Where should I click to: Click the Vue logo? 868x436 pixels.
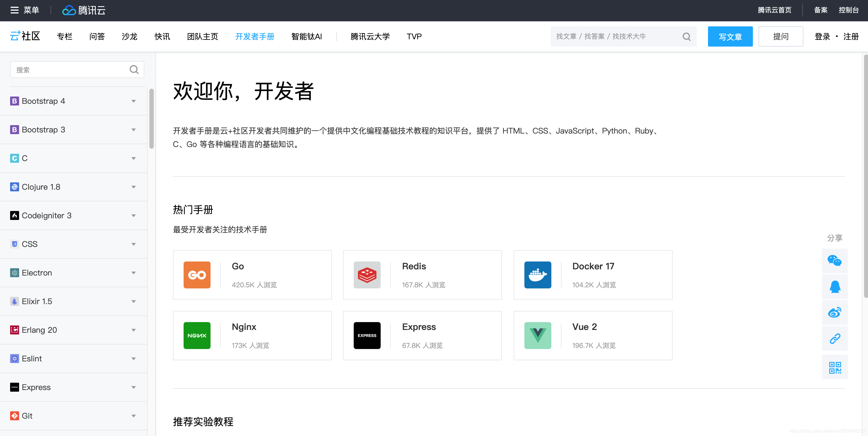click(x=538, y=335)
